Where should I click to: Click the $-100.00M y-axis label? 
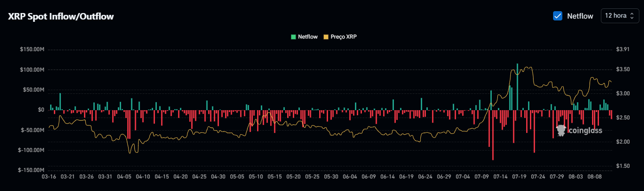pos(32,150)
